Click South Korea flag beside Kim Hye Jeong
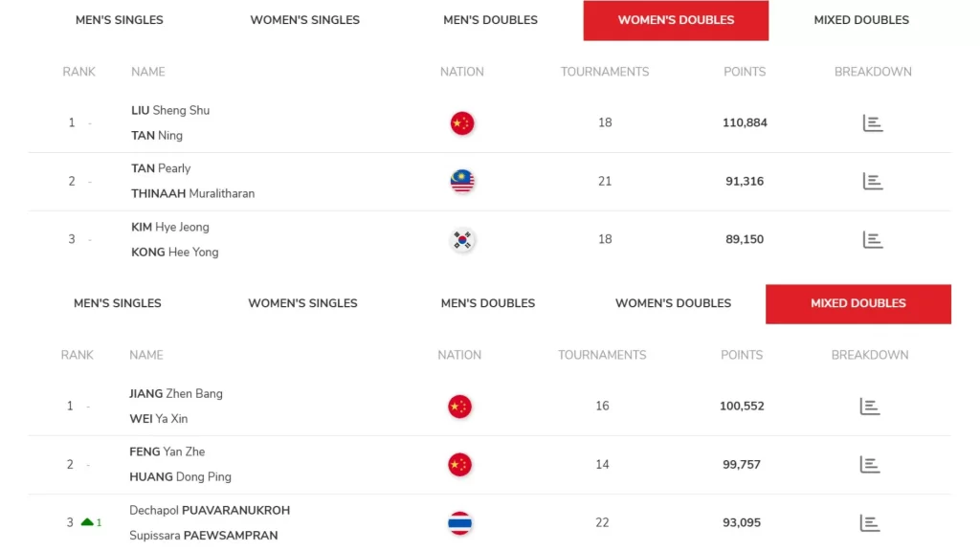Image resolution: width=980 pixels, height=551 pixels. coord(462,239)
